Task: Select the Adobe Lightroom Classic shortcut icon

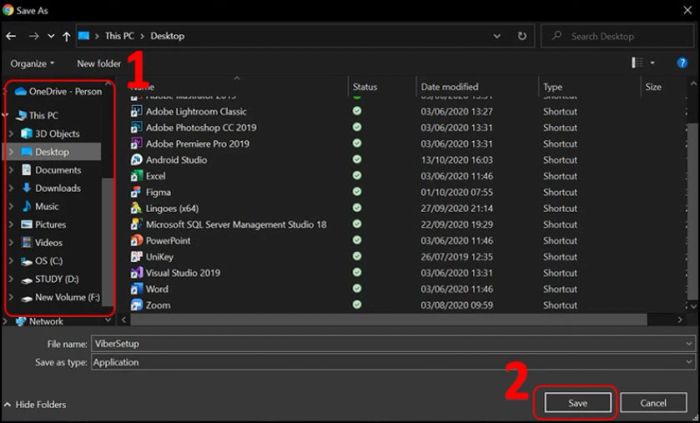Action: tap(136, 112)
